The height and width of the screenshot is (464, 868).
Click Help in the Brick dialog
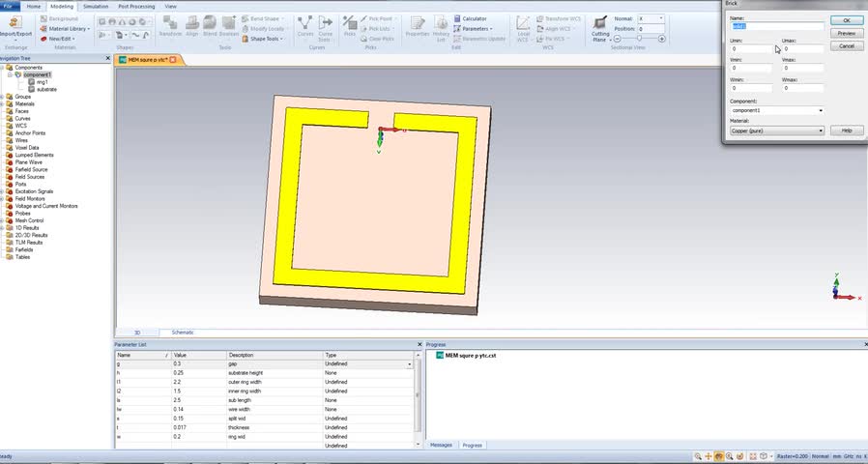coord(847,130)
